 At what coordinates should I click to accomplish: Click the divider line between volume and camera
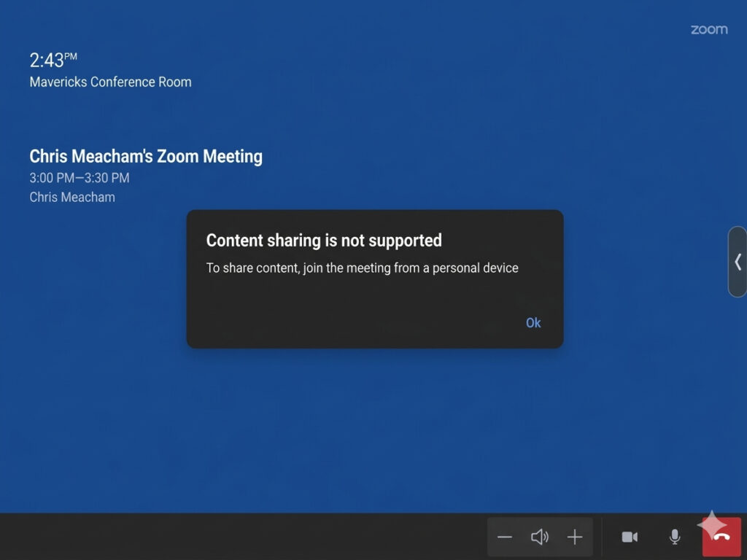point(601,537)
